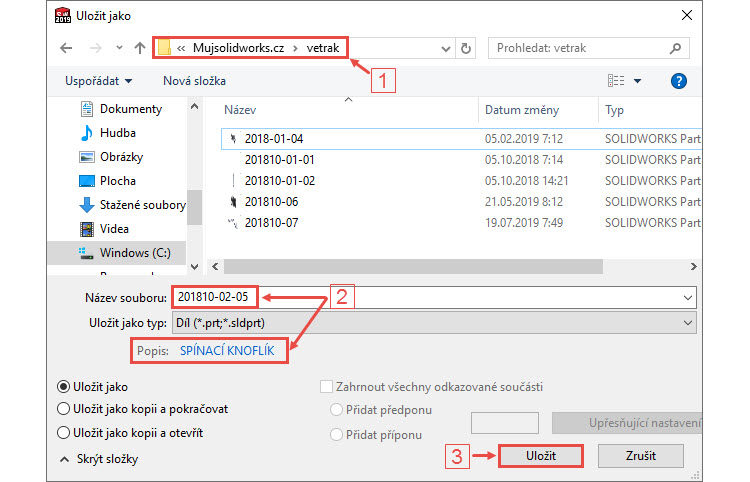The width and height of the screenshot is (750, 482).
Task: Open the Uspořádat menu
Action: 94,81
